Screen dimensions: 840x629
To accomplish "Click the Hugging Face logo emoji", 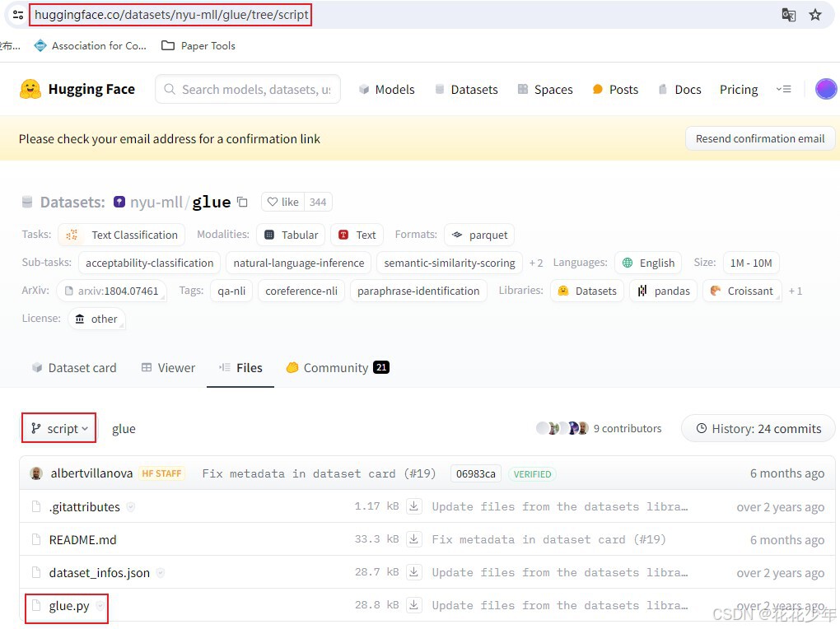I will pos(30,89).
